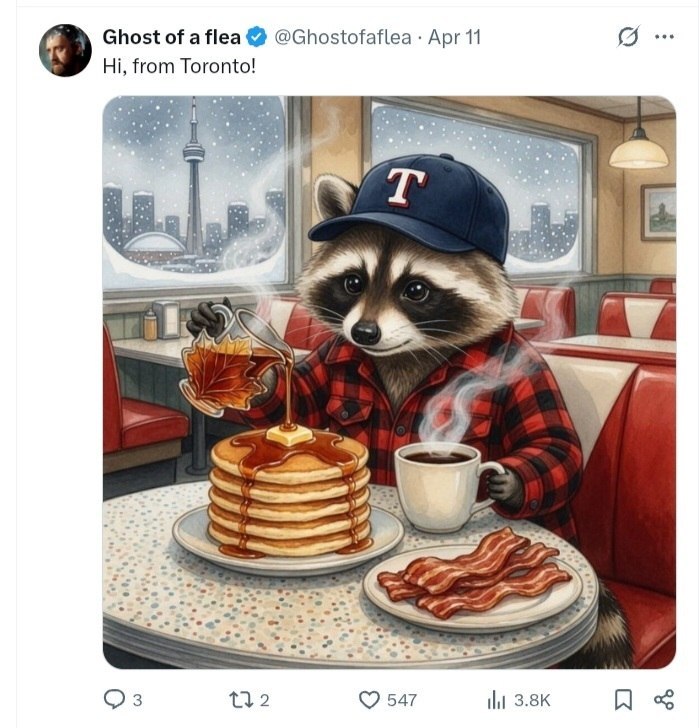Click the blue verified badge
The image size is (699, 728).
point(256,37)
